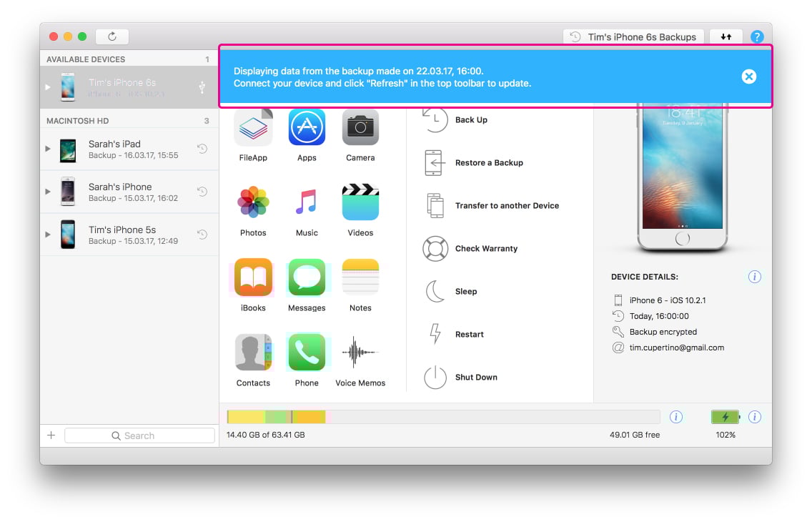Open the Apps section
This screenshot has height=522, width=812.
(307, 128)
